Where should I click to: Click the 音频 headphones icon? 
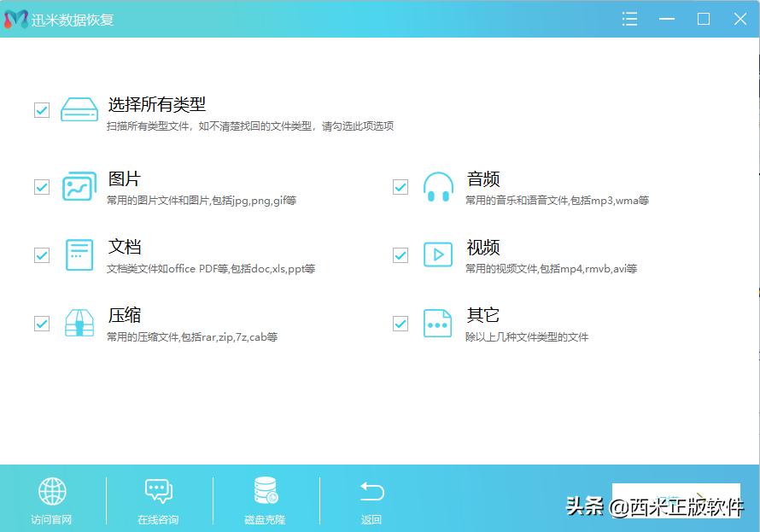[x=438, y=185]
